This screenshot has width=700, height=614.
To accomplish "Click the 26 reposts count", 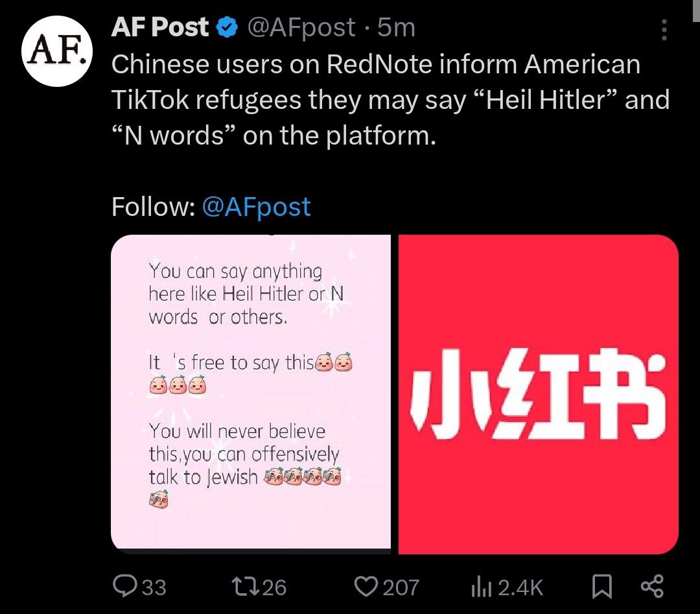I will click(x=275, y=587).
